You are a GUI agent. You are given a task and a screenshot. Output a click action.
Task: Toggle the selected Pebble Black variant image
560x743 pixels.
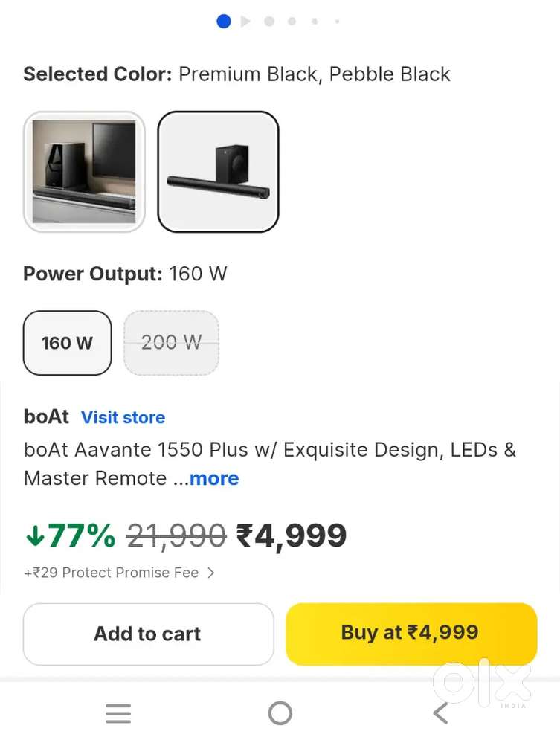218,171
